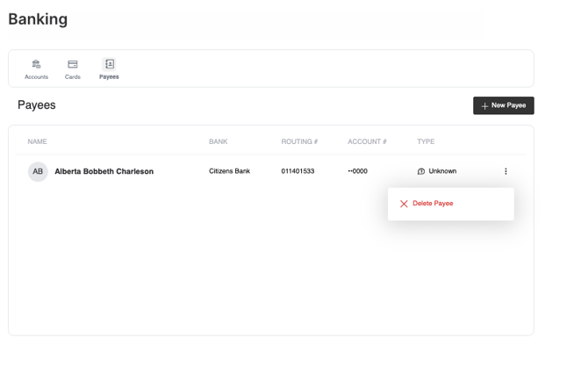Image resolution: width=588 pixels, height=381 pixels.
Task: Click the Cards credit card icon
Action: click(x=73, y=64)
